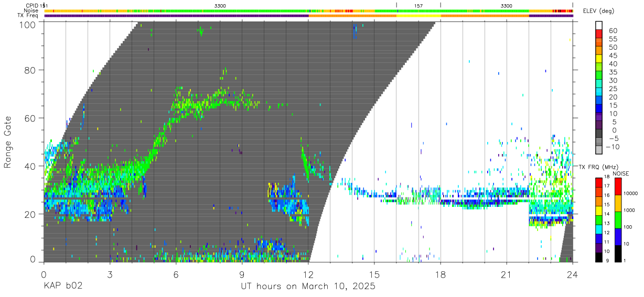Viewport: 644px width, 297px height.
Task: Click the yellow 40–45 segment of the ELEV color bar
Action: pyautogui.click(x=599, y=59)
